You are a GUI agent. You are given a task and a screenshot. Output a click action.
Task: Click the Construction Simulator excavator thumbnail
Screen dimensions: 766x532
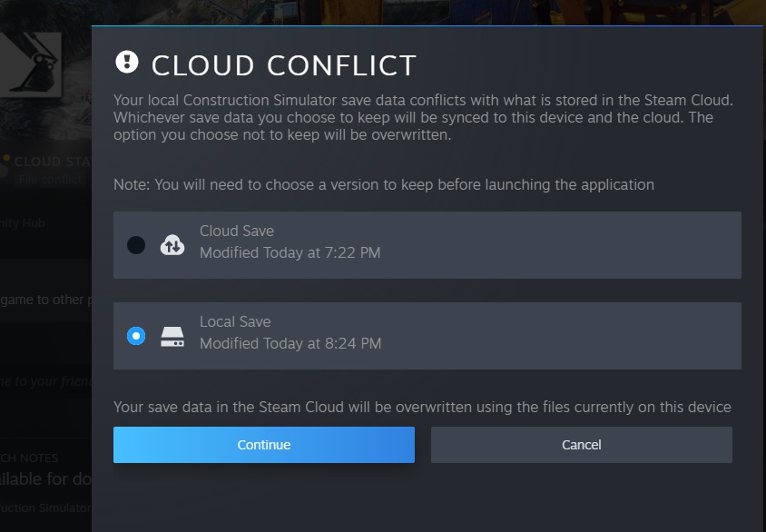[31, 64]
